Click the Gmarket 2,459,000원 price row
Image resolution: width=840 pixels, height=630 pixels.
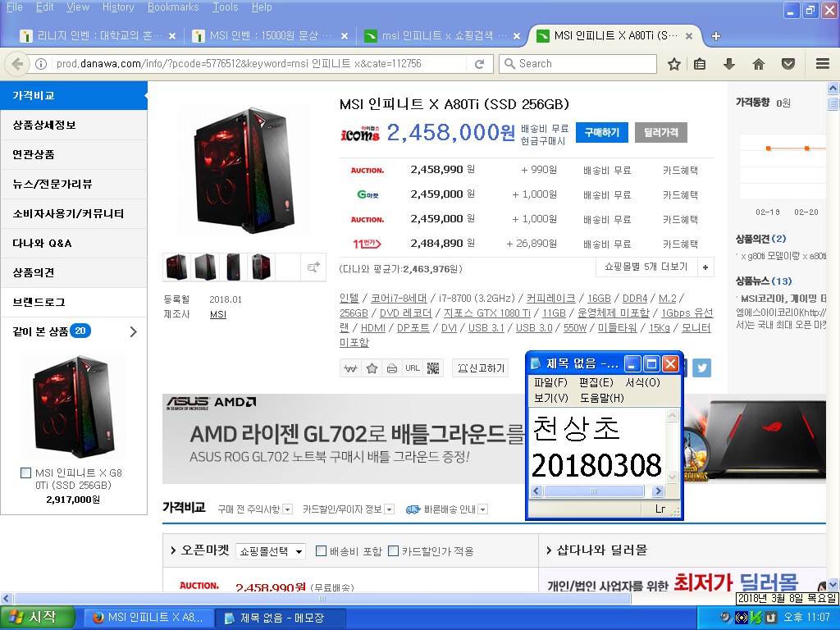(x=527, y=194)
